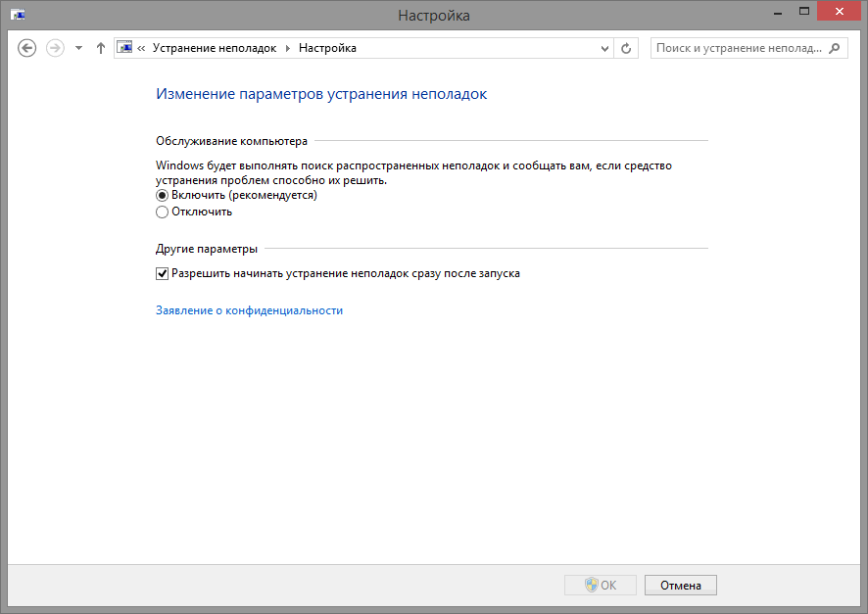Click the Control Panel icon in the address bar
The image size is (868, 614).
[x=125, y=48]
